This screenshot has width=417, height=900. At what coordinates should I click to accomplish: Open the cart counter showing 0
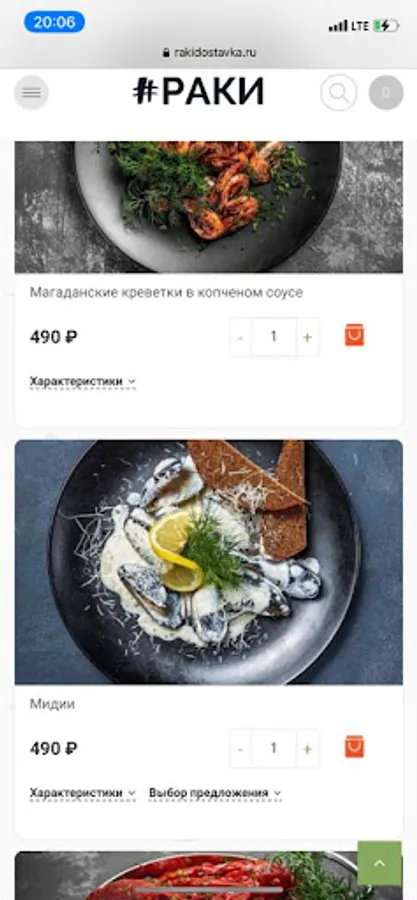[385, 92]
